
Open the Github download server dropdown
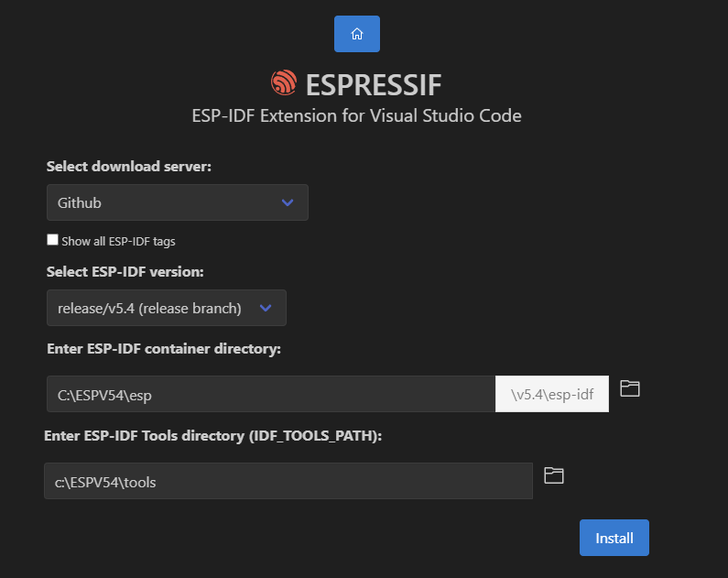point(178,202)
